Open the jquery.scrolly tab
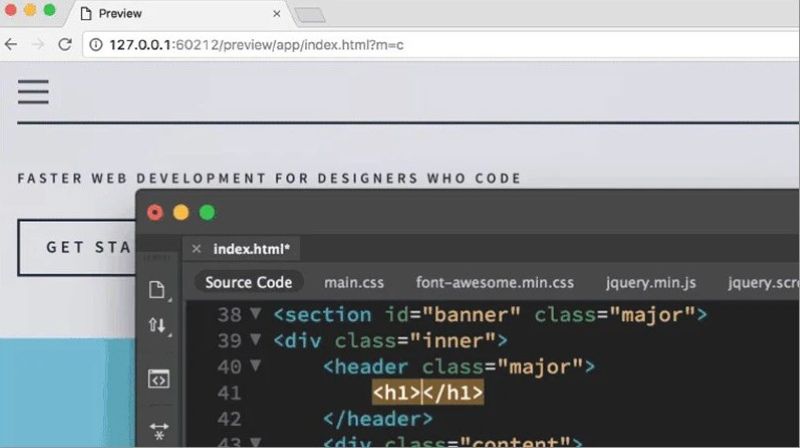Viewport: 800px width, 448px height. coord(763,283)
